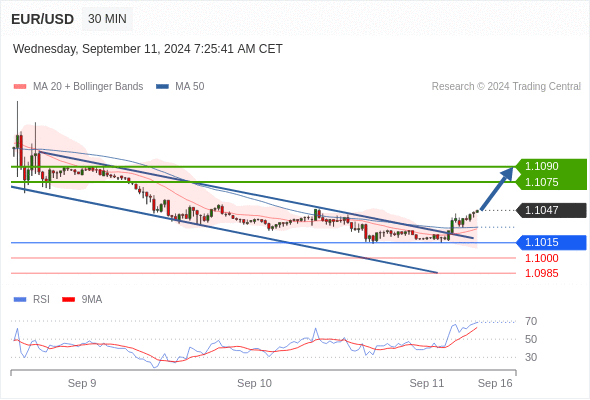This screenshot has width=590, height=400.
Task: Click the blue RSI legend swatch
Action: [20, 300]
